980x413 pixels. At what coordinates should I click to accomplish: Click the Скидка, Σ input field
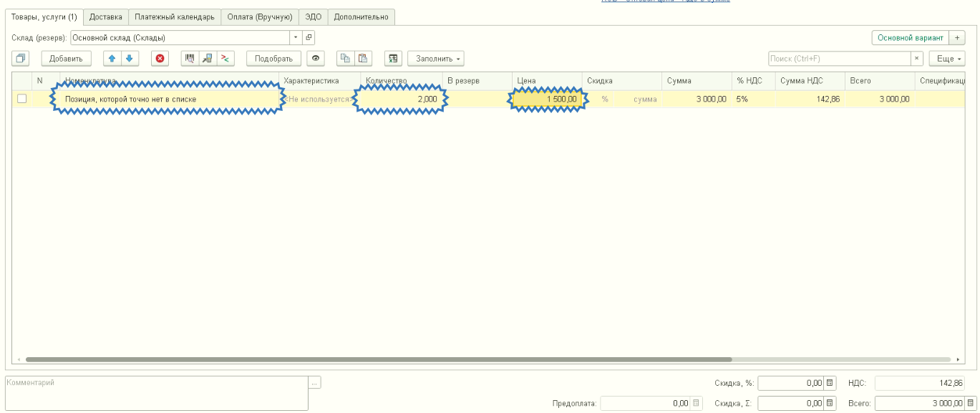[791, 403]
